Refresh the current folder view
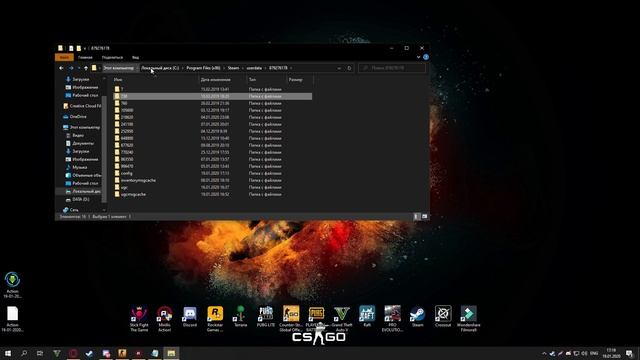The height and width of the screenshot is (360, 640). pyautogui.click(x=349, y=68)
